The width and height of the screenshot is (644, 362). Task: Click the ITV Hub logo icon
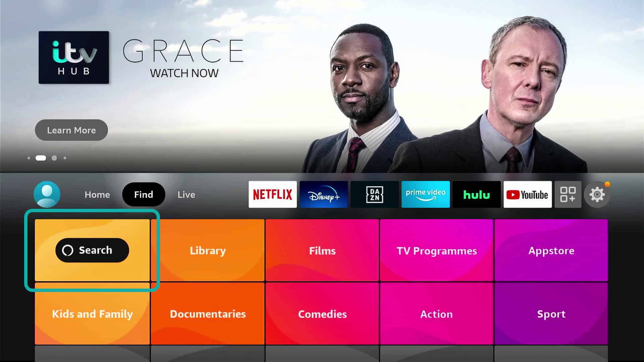tap(74, 57)
